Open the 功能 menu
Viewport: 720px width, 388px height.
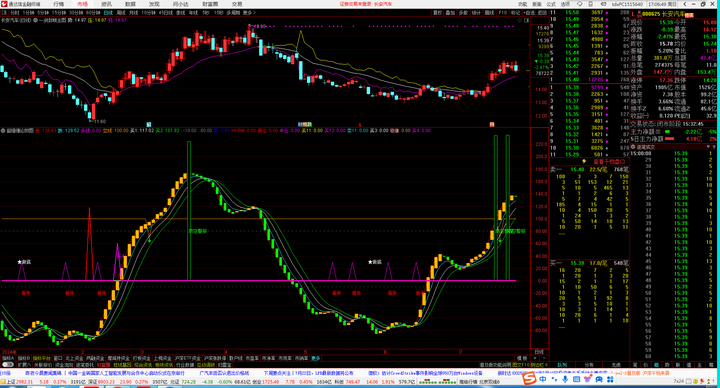[x=523, y=4]
